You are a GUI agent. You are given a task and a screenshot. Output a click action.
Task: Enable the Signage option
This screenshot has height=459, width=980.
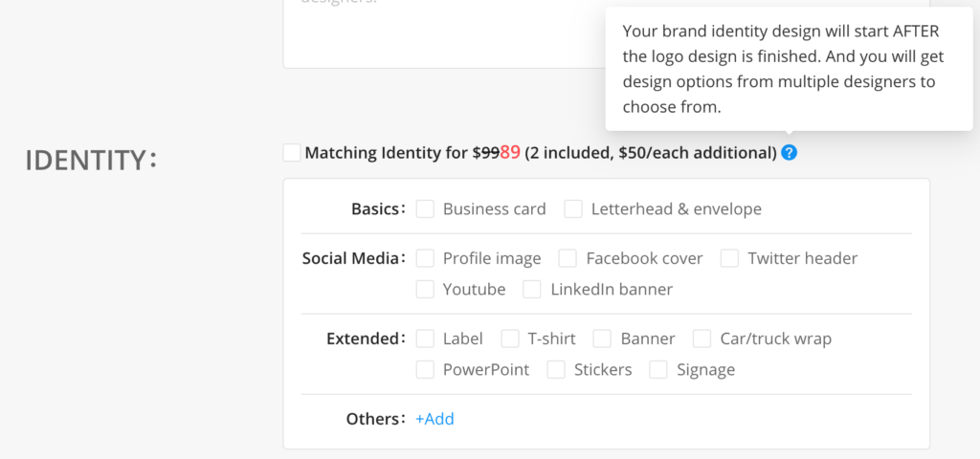click(x=658, y=369)
